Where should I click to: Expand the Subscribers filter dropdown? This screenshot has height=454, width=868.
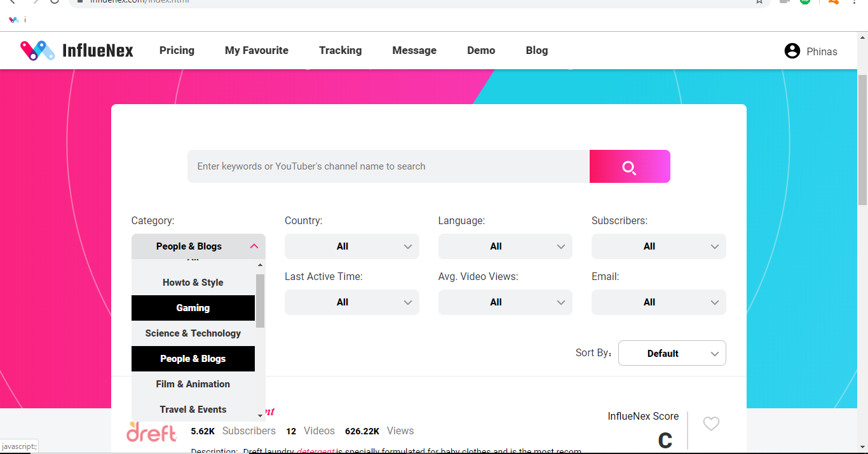(659, 246)
